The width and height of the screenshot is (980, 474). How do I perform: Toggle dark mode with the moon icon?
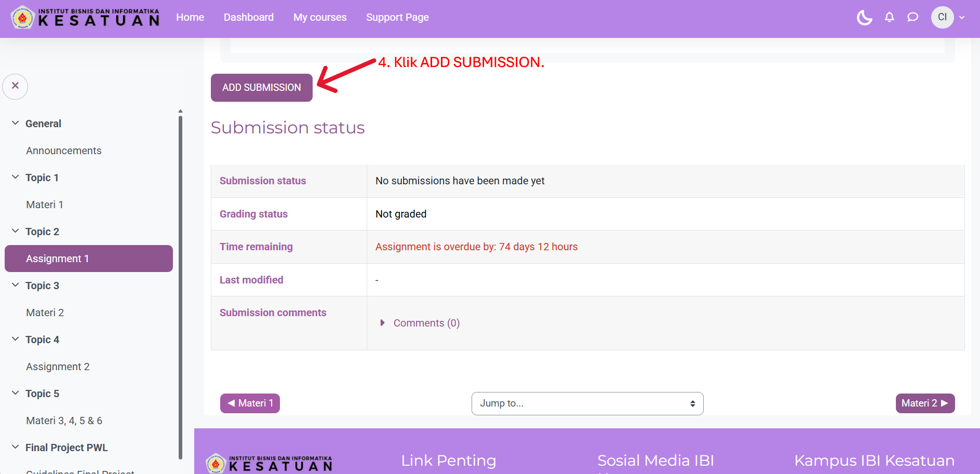[864, 18]
